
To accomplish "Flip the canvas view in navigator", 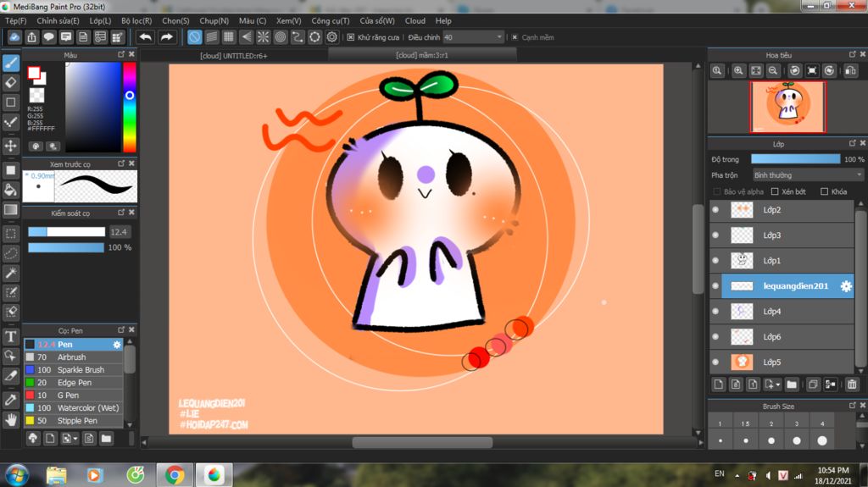I will click(850, 71).
